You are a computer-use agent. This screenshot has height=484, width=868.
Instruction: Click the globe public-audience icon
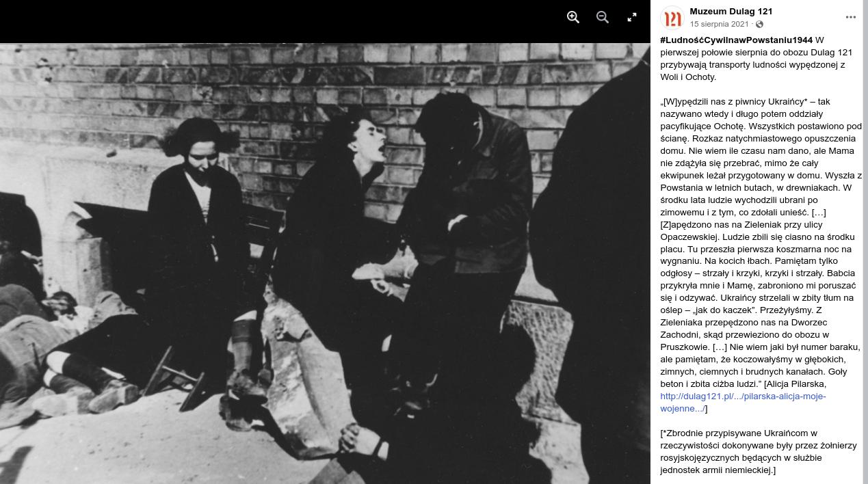(x=759, y=25)
